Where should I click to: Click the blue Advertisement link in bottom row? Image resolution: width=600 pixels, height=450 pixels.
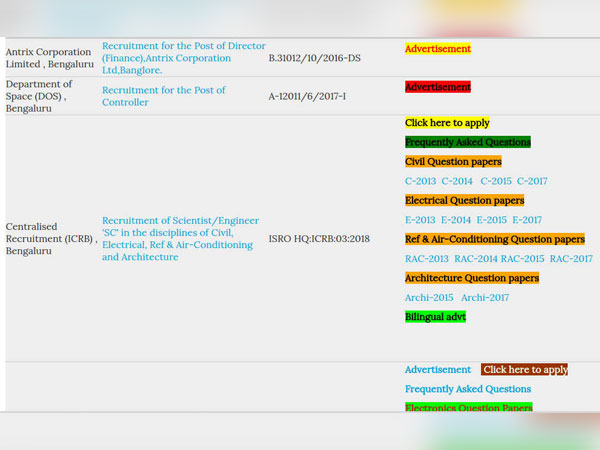[x=438, y=370]
